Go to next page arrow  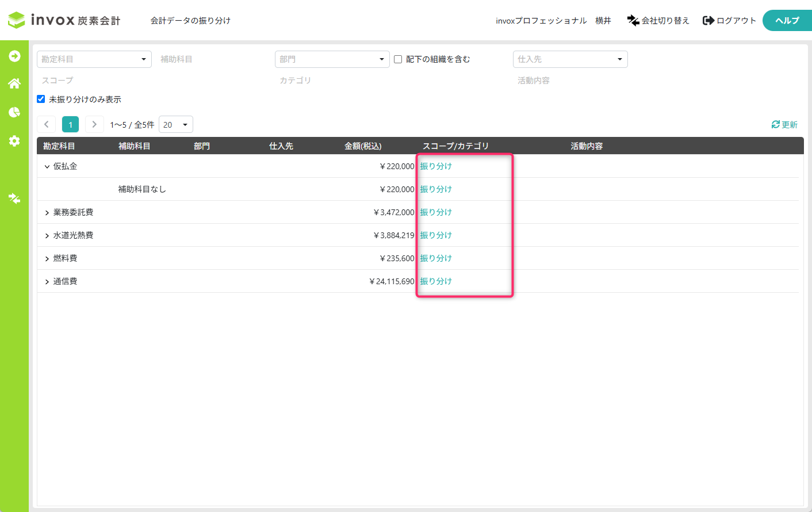pos(94,124)
